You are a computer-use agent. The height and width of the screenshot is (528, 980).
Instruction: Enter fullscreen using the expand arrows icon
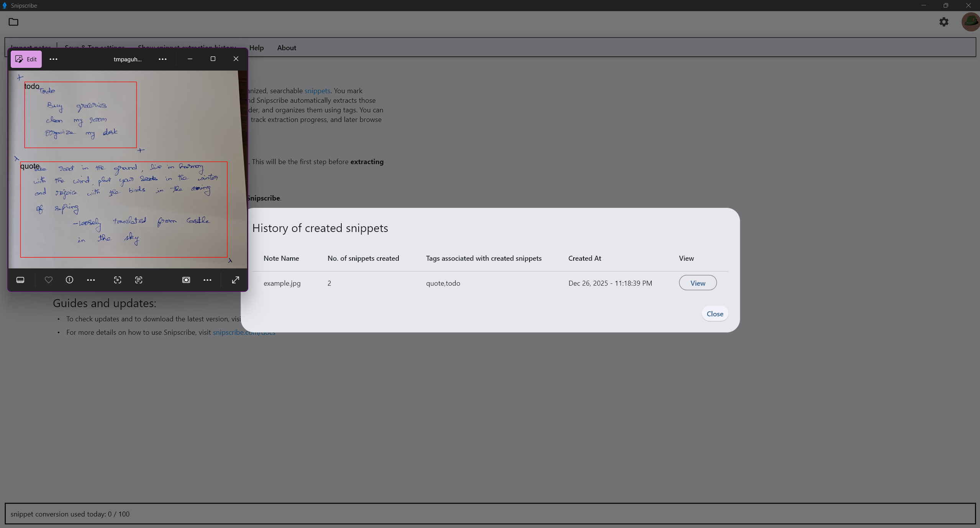(235, 280)
